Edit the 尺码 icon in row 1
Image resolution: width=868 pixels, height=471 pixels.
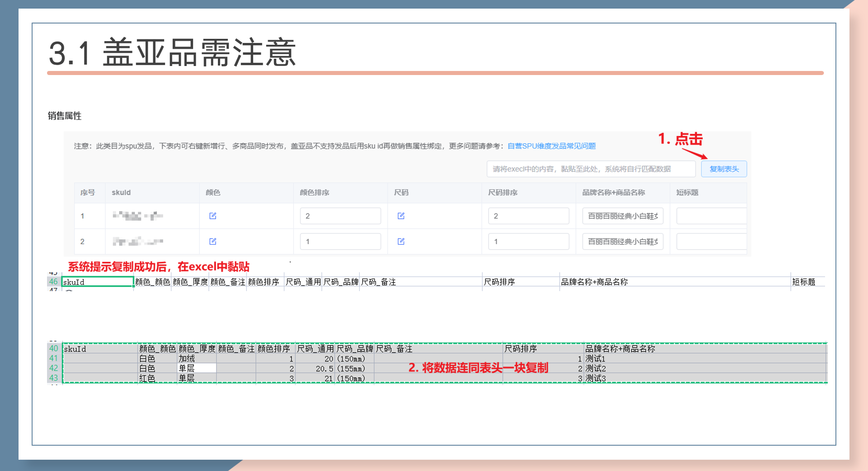[401, 216]
